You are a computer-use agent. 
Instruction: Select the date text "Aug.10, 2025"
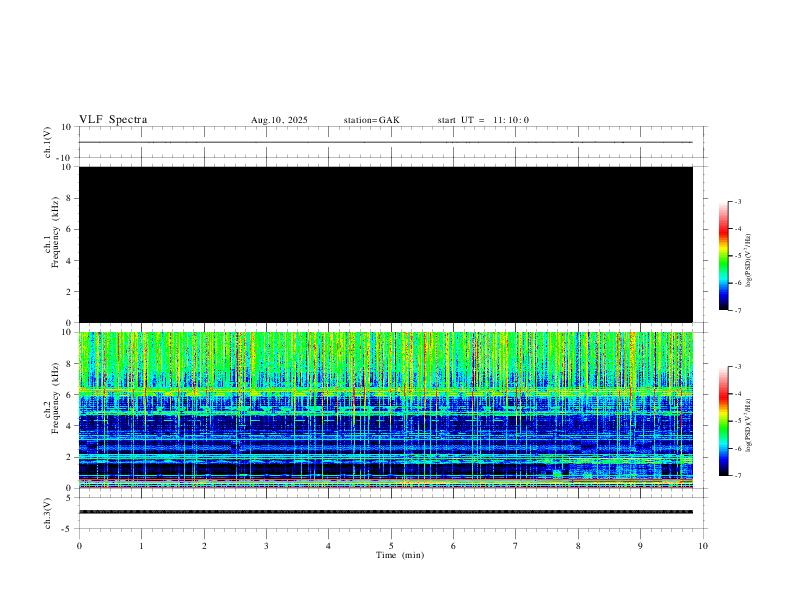point(279,120)
